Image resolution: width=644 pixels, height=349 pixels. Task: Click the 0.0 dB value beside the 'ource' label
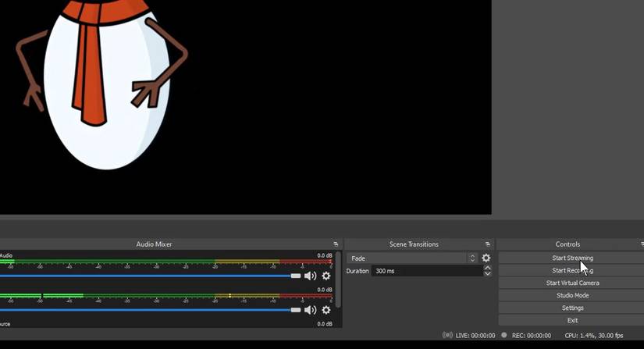[x=325, y=324]
